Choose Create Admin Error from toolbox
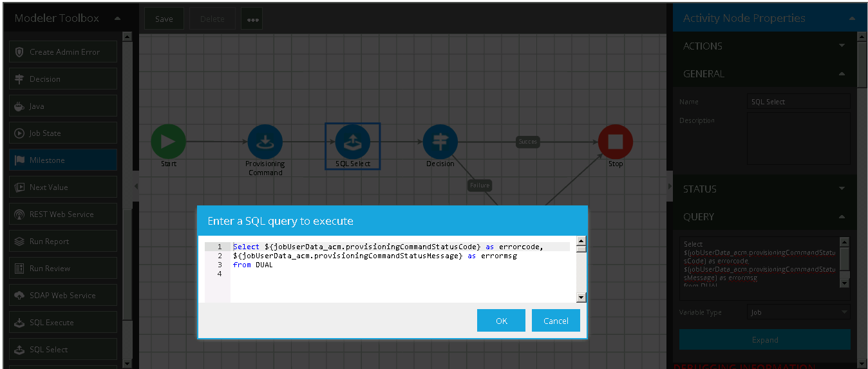 point(63,52)
